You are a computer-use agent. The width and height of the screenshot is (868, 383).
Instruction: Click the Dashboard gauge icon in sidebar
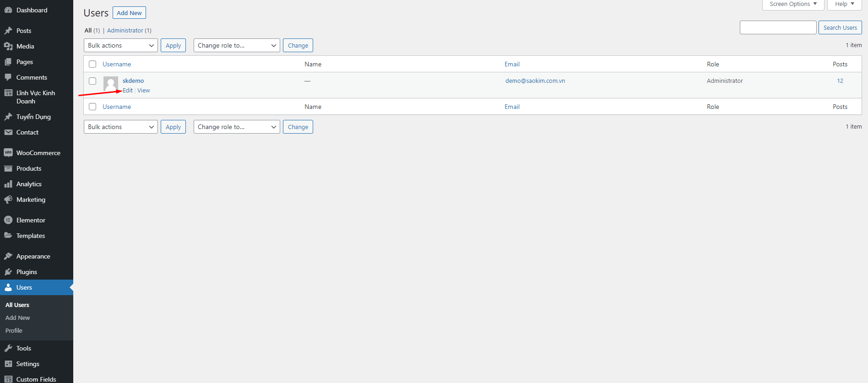[x=8, y=10]
